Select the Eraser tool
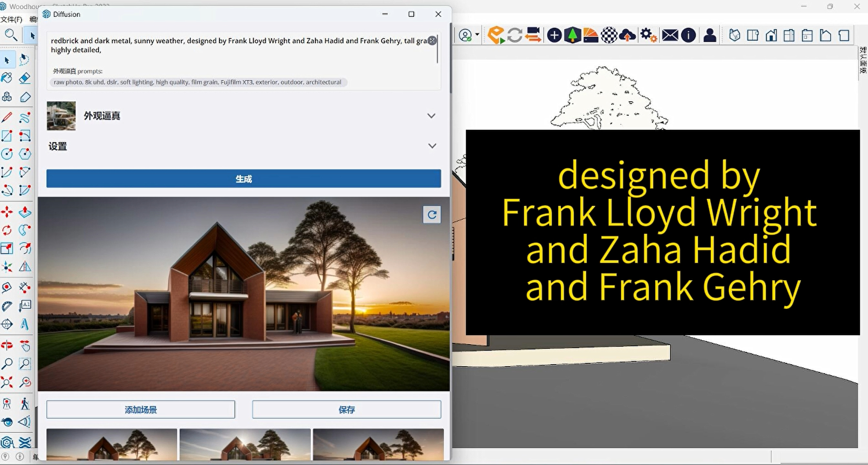The width and height of the screenshot is (868, 465). (25, 78)
